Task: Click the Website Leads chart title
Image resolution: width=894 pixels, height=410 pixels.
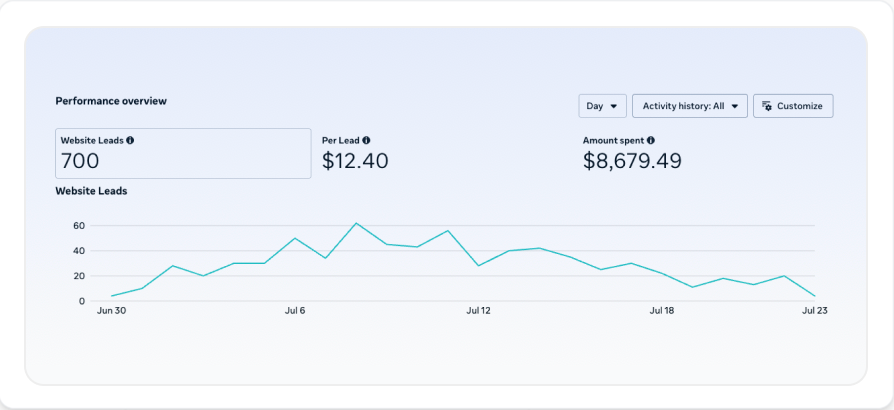Action: pos(91,191)
